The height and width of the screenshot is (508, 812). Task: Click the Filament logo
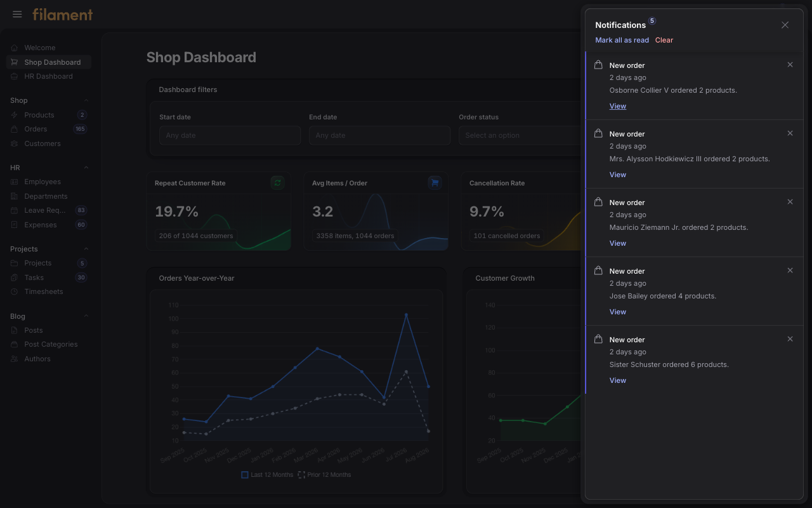pyautogui.click(x=63, y=14)
